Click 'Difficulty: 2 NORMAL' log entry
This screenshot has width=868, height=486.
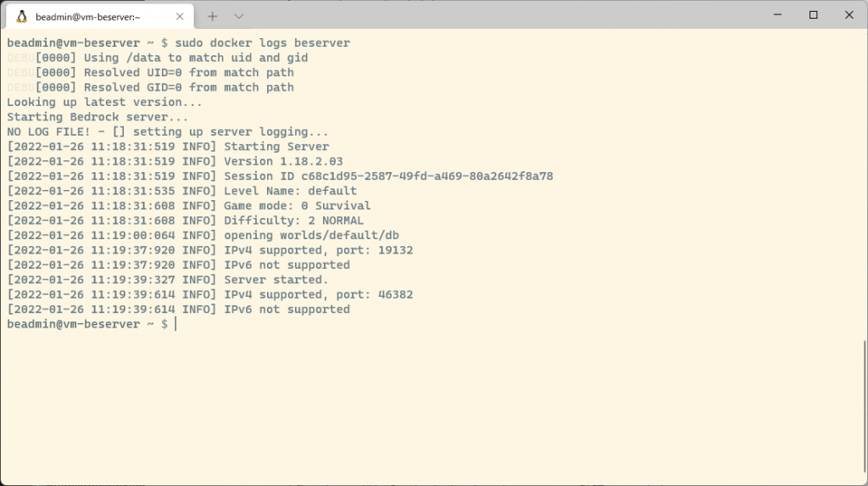186,221
